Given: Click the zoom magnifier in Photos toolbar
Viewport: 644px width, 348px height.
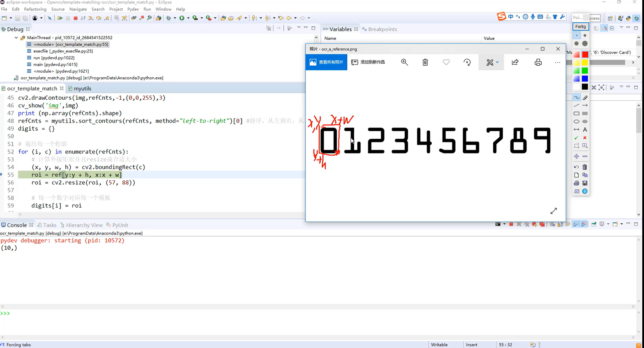Looking at the screenshot, I should pyautogui.click(x=405, y=62).
